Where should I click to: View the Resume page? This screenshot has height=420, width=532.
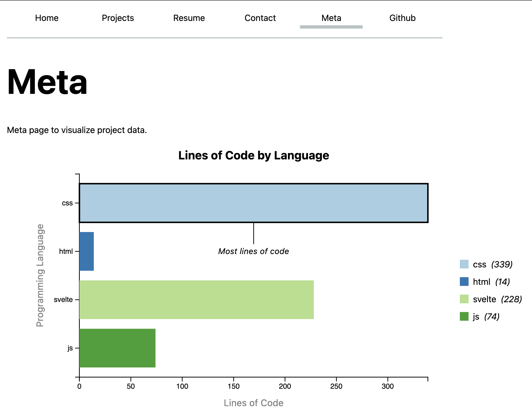(x=189, y=18)
